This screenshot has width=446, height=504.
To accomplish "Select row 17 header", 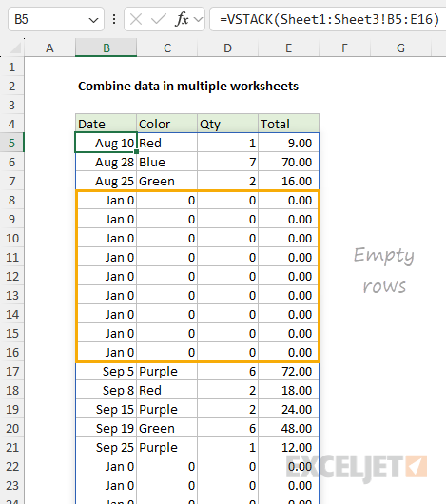I will click(12, 371).
